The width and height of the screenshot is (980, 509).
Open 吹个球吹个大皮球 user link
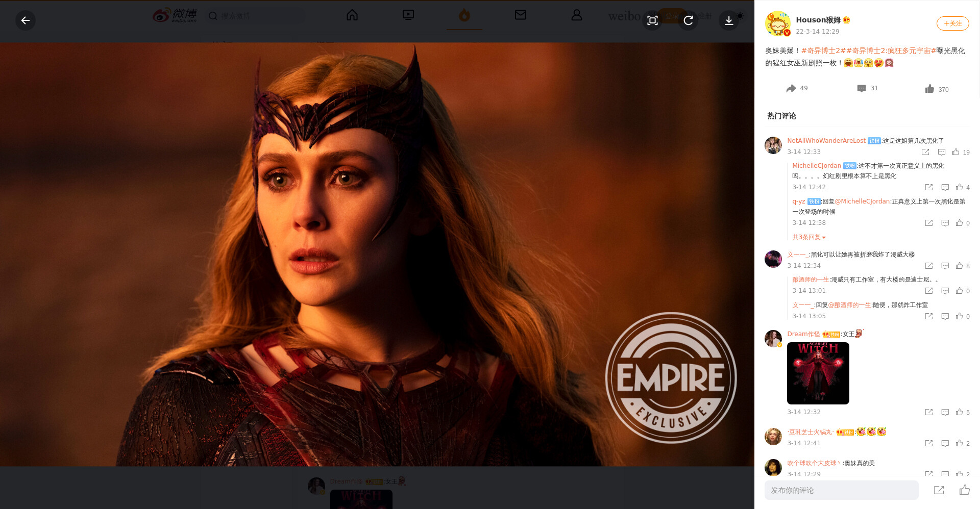[x=814, y=463]
